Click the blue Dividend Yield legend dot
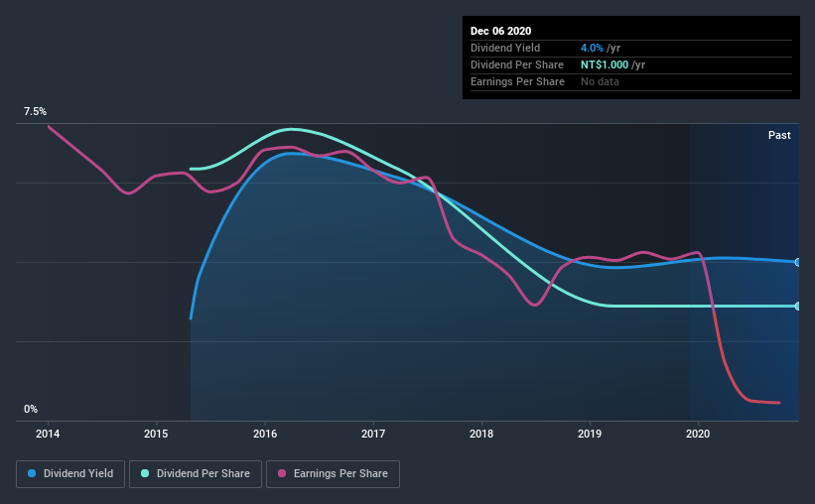Viewport: 815px width, 504px height. 32,473
